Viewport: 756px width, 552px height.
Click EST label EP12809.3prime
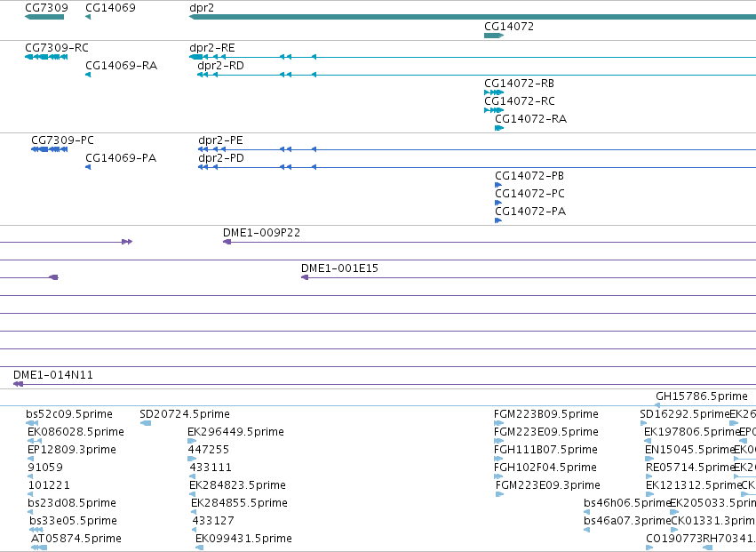(x=72, y=450)
